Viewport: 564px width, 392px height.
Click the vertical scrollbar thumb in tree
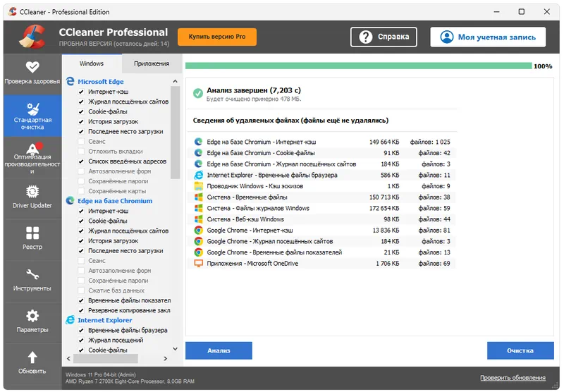click(175, 133)
